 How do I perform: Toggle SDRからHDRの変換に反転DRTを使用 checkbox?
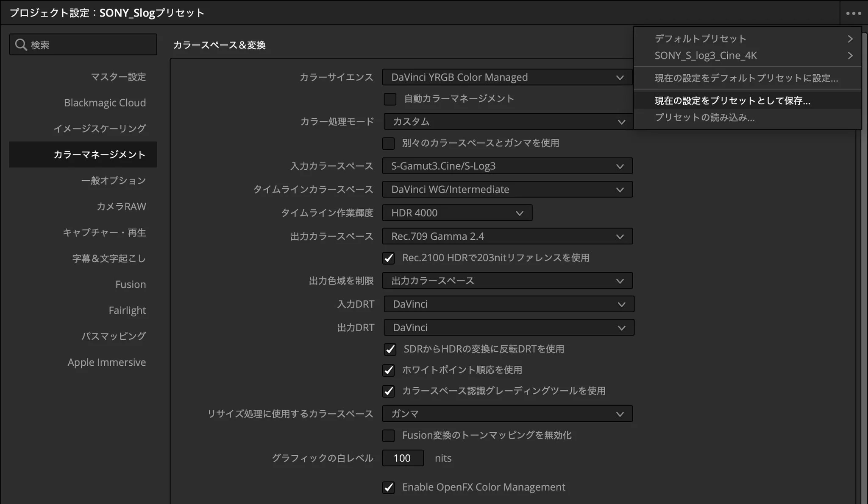click(390, 349)
